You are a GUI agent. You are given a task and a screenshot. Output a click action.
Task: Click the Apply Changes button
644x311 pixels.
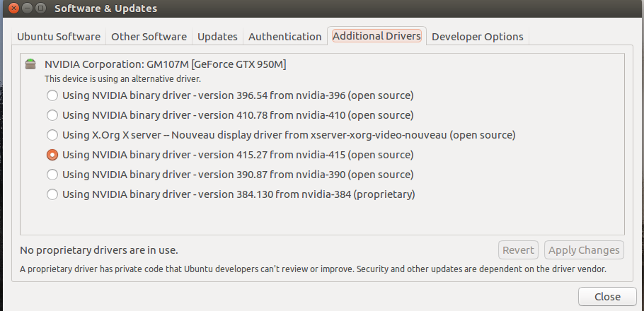584,250
